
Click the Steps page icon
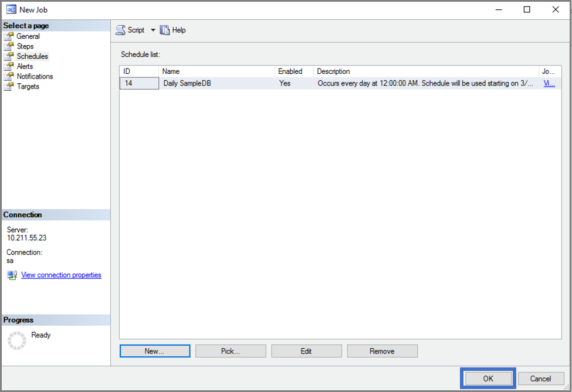click(9, 46)
